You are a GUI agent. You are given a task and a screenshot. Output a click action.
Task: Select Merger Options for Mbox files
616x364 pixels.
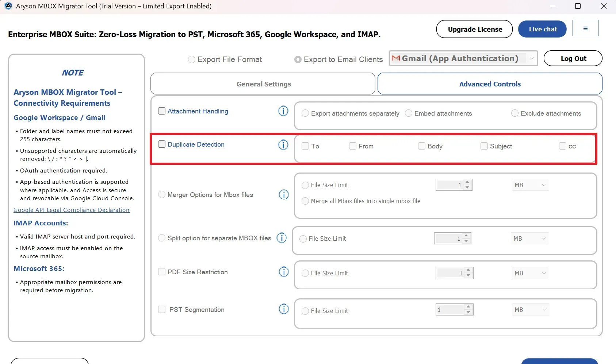click(x=162, y=195)
